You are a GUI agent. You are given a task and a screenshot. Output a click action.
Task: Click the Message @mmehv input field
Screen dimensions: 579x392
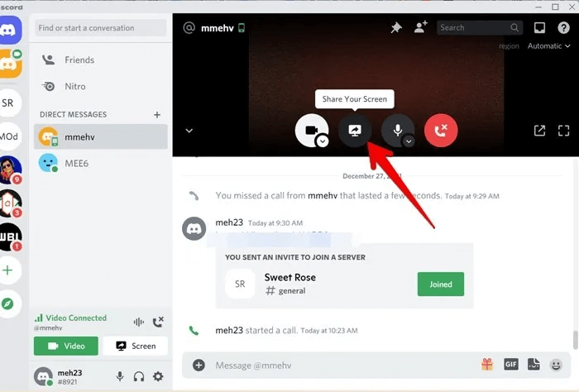click(x=343, y=366)
